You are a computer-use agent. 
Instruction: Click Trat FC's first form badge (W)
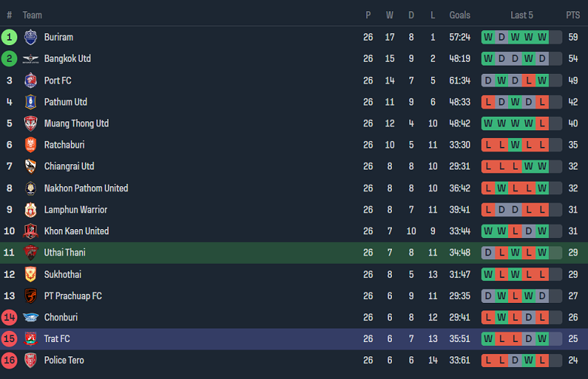pyautogui.click(x=488, y=339)
